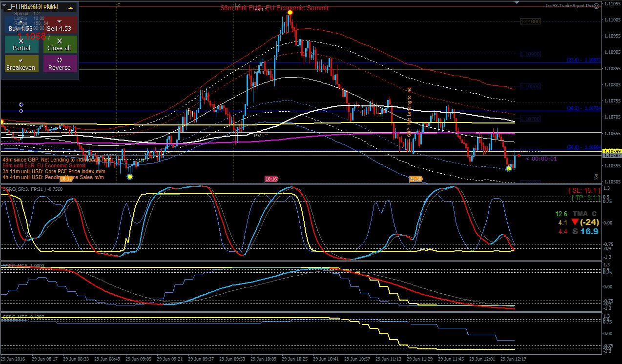Click the sun signal marker at the chart peak
The width and height of the screenshot is (622, 364).
click(290, 12)
